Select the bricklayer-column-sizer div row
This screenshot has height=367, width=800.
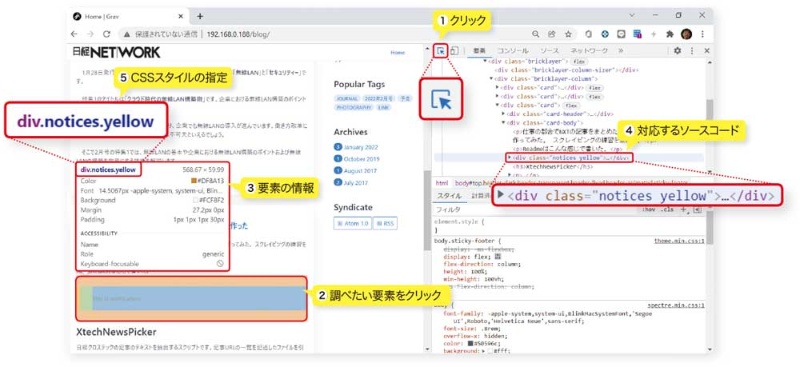click(567, 70)
